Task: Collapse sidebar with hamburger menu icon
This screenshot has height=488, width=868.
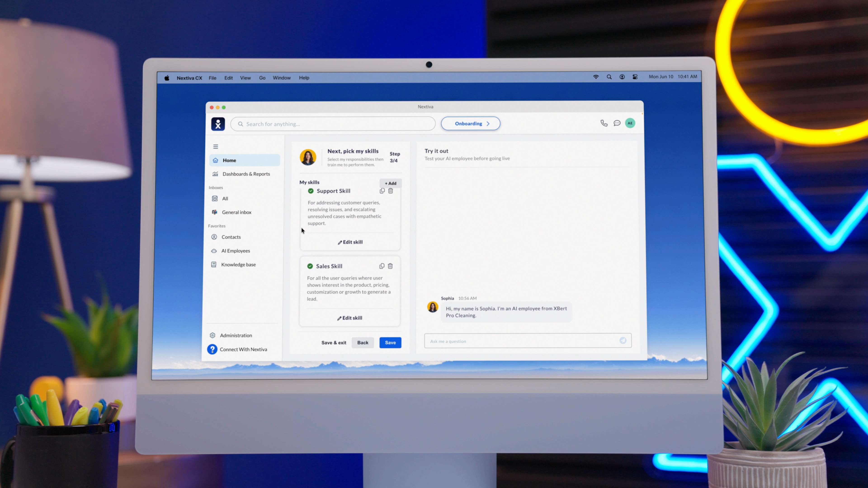Action: tap(216, 146)
